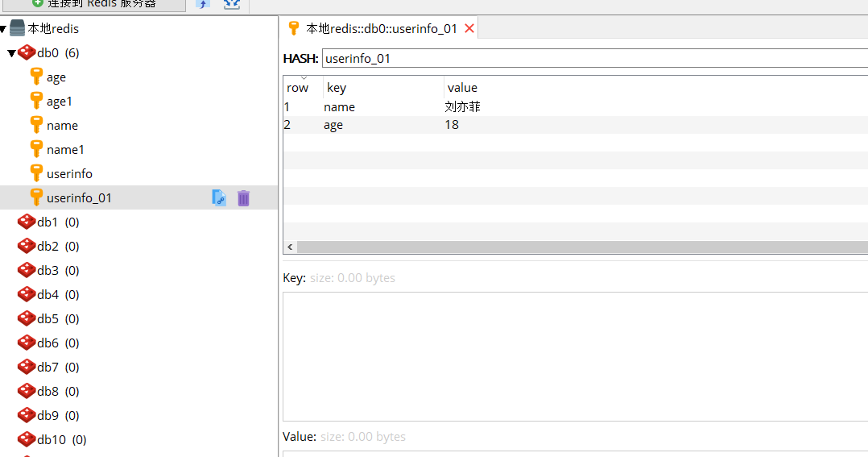This screenshot has height=457, width=868.
Task: Click the key icon beside age1
Action: tap(36, 101)
